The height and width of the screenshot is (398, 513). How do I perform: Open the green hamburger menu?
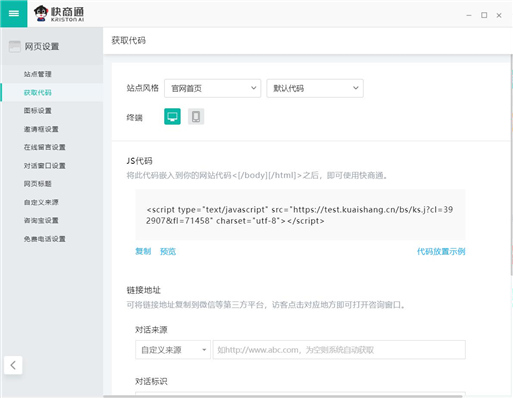click(x=14, y=14)
